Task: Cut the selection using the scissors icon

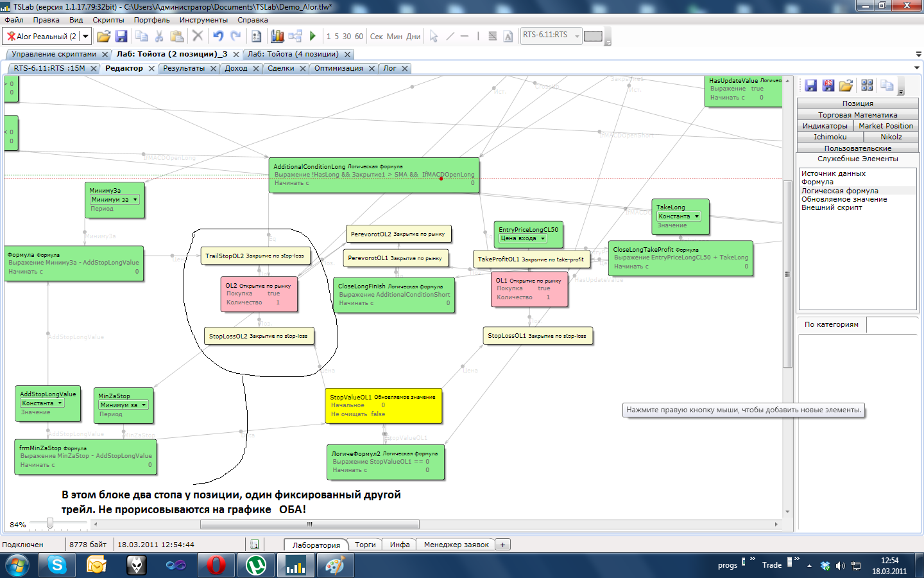Action: (x=159, y=36)
